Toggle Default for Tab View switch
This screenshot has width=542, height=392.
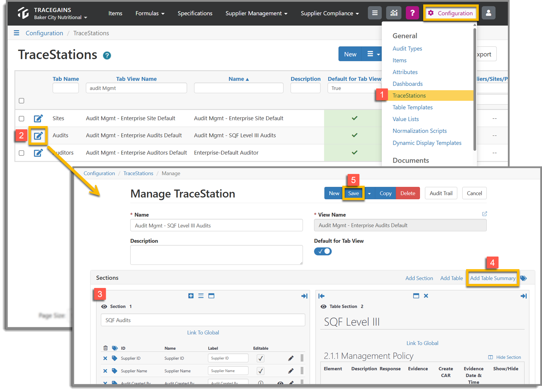(323, 251)
